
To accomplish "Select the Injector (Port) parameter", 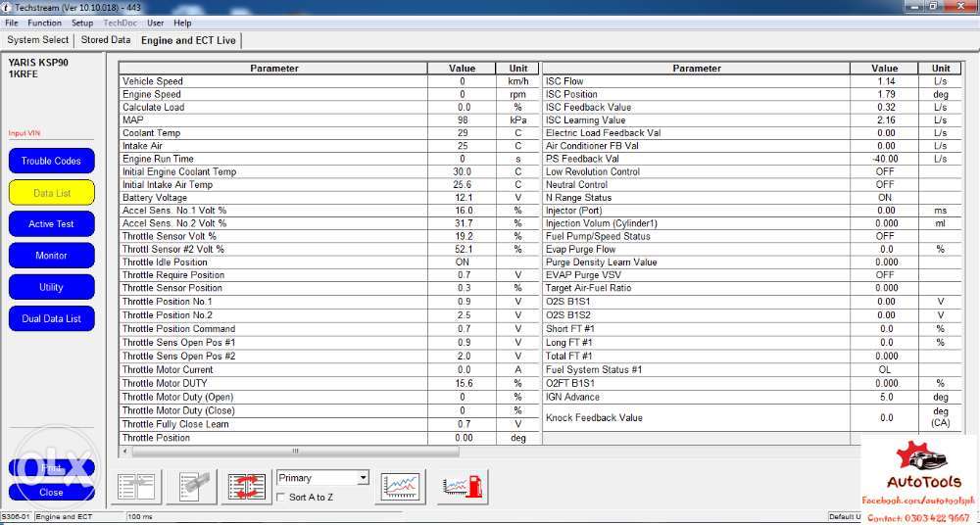I will coord(753,211).
